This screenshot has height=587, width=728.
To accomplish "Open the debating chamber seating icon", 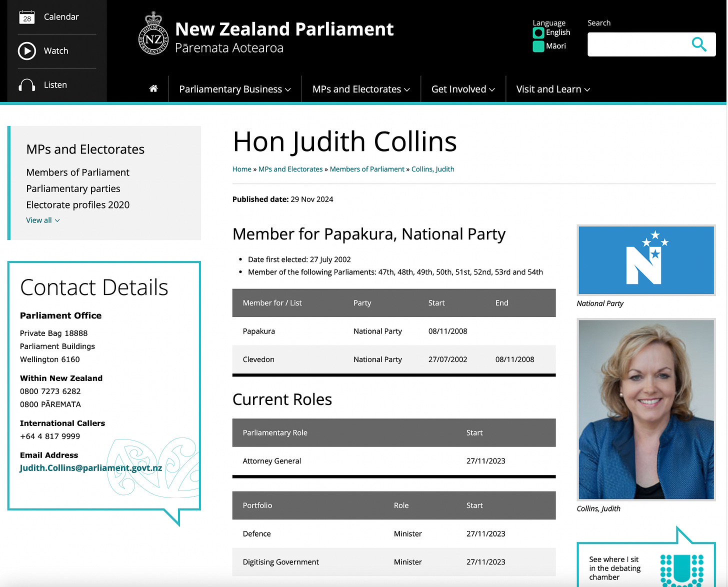I will [682, 569].
